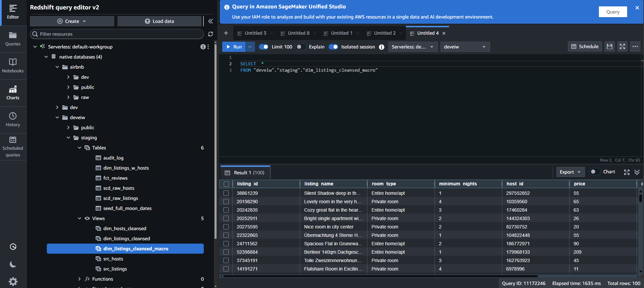Viewport: 644px width, 288px height.
Task: Check the row for listing 24711562
Action: pyautogui.click(x=226, y=244)
